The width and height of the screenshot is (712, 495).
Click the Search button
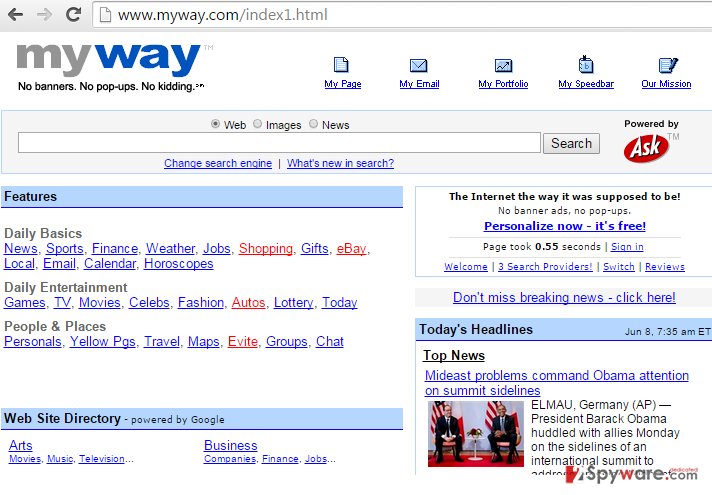[x=571, y=144]
